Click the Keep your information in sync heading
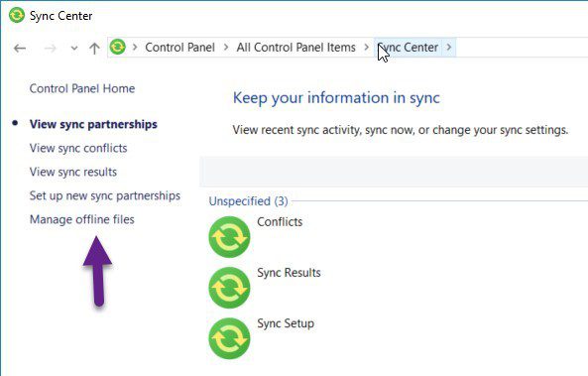588x376 pixels. [336, 98]
